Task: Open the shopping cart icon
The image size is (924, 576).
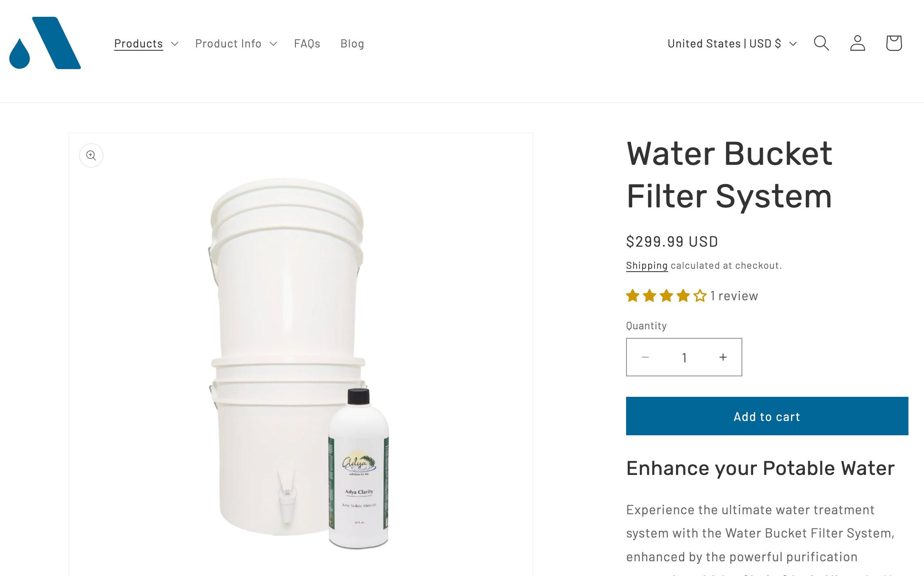Action: pos(894,43)
